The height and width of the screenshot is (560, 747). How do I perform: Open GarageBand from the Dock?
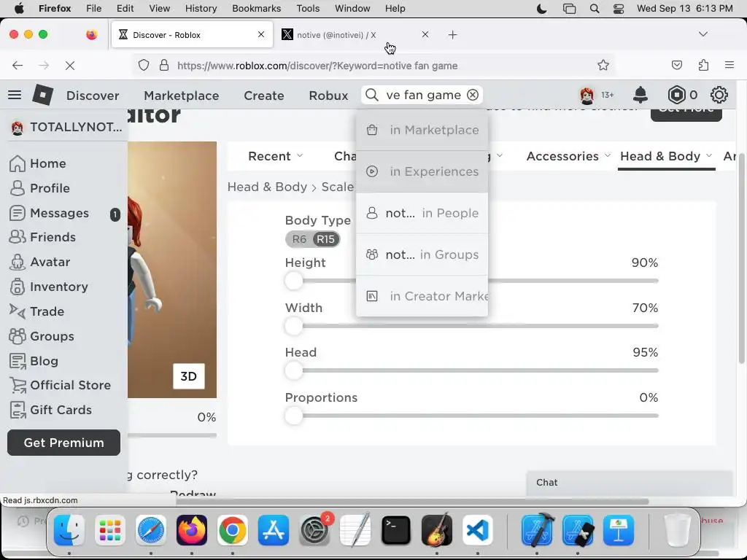[x=437, y=530]
